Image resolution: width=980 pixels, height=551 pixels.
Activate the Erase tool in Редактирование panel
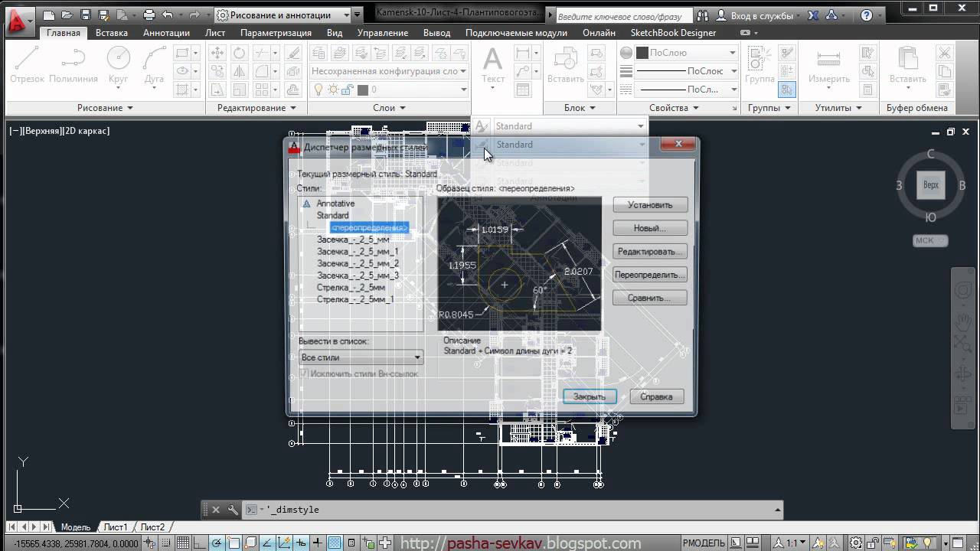[292, 53]
